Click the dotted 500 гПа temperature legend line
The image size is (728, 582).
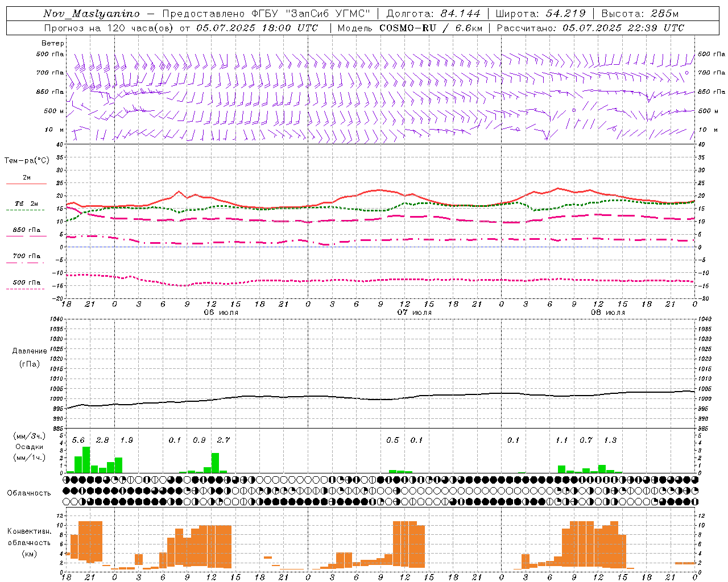click(x=25, y=289)
